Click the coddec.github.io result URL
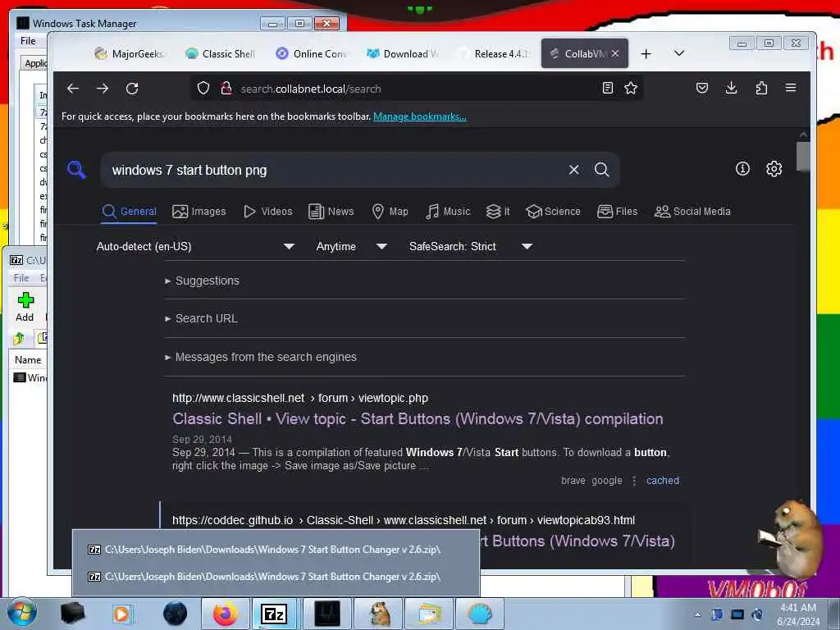The width and height of the screenshot is (840, 630). pyautogui.click(x=404, y=520)
